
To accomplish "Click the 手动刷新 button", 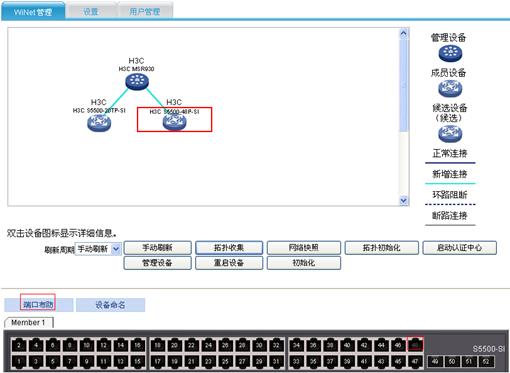I will tap(157, 248).
